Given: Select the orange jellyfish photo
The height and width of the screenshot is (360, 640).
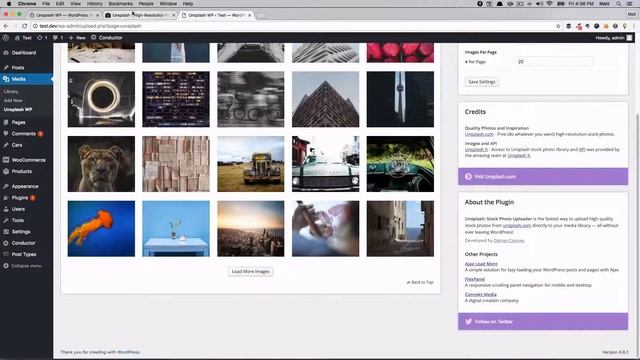Looking at the screenshot, I should (101, 229).
